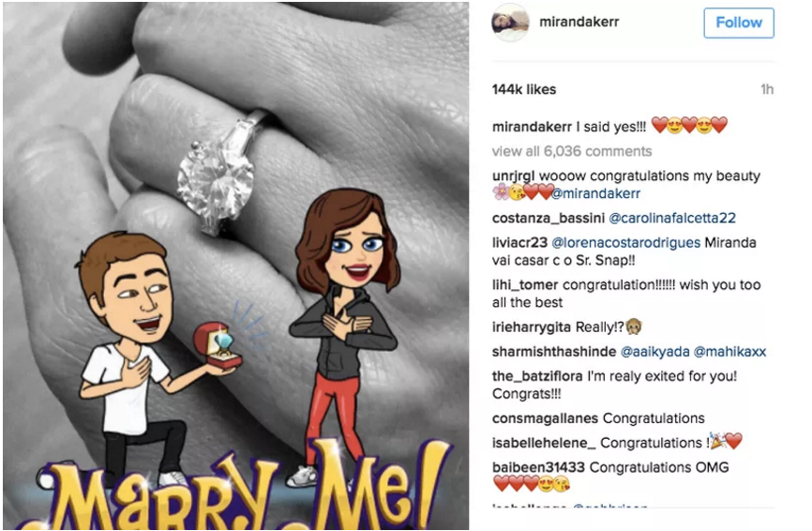Open @carolinafalcetta22 mention

tap(672, 218)
